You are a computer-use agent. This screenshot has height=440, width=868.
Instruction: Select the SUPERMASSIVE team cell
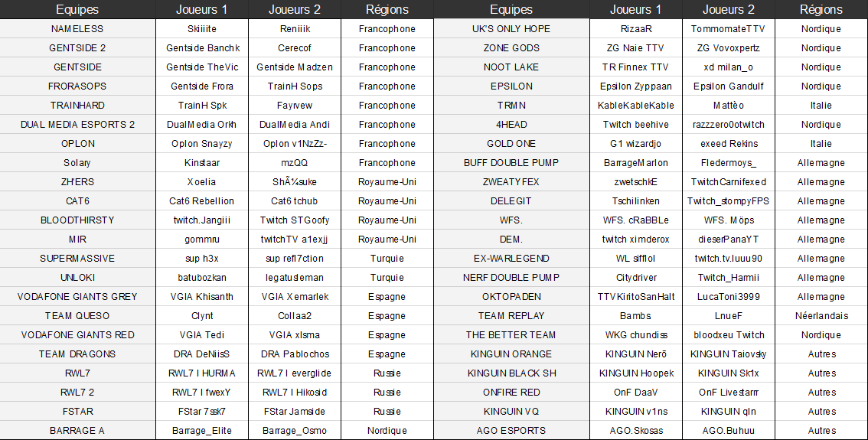point(77,259)
